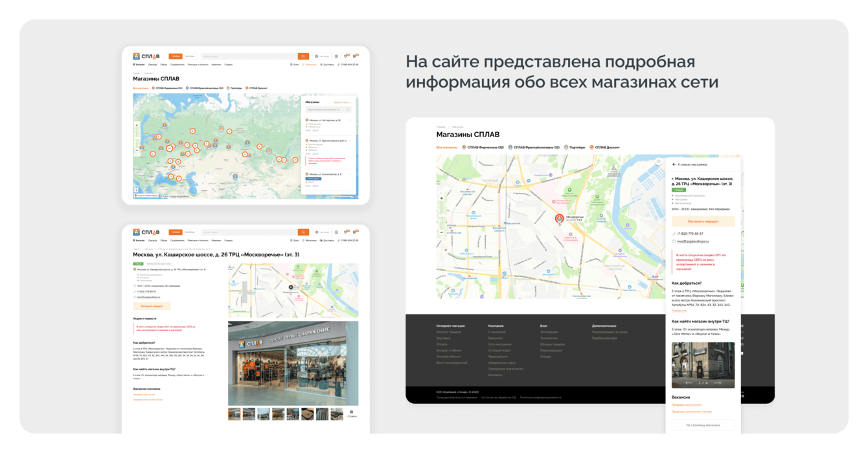Click the store address search field in the Магазины panel
868x453 pixels.
click(329, 109)
